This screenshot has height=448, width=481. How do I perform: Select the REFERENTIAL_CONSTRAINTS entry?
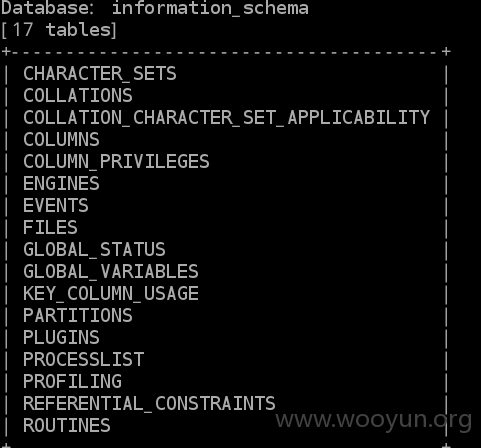click(x=149, y=404)
